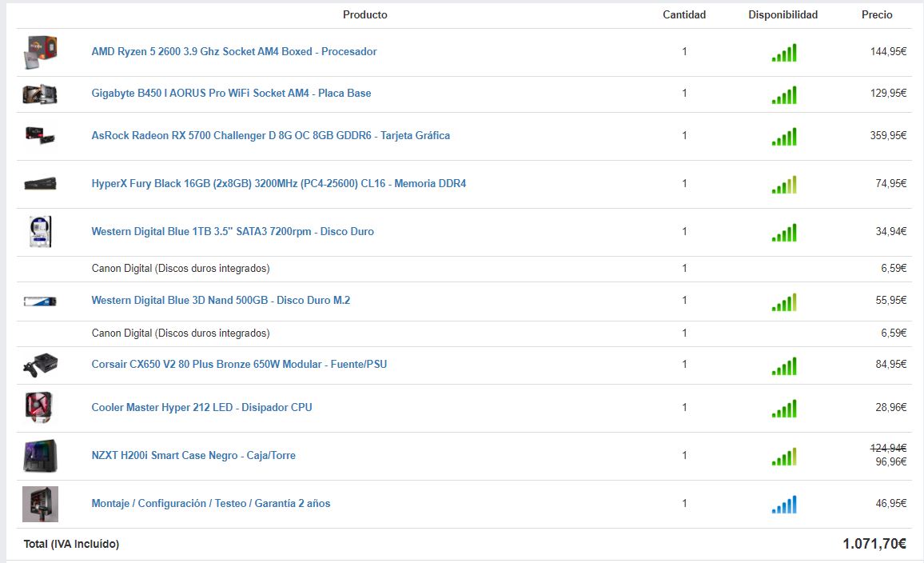This screenshot has height=563, width=924.
Task: Click the AMD Ryzen 5 2600 product thumbnail
Action: click(40, 52)
